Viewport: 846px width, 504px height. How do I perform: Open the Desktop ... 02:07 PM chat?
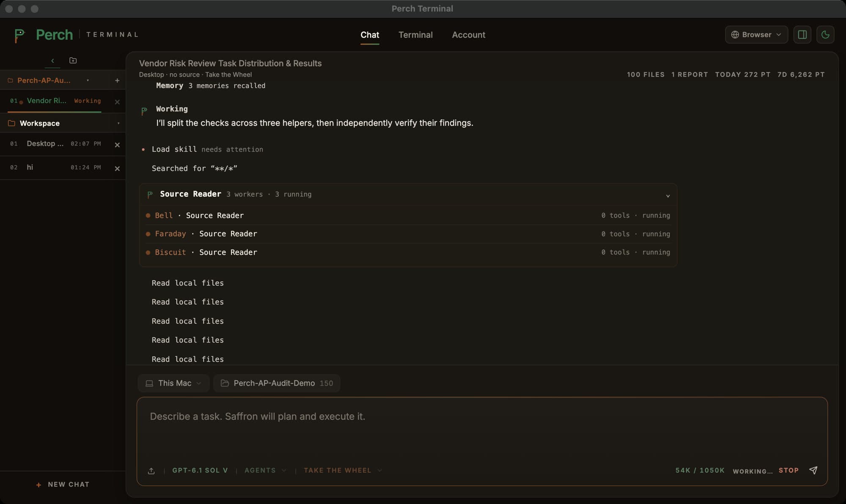[x=55, y=144]
